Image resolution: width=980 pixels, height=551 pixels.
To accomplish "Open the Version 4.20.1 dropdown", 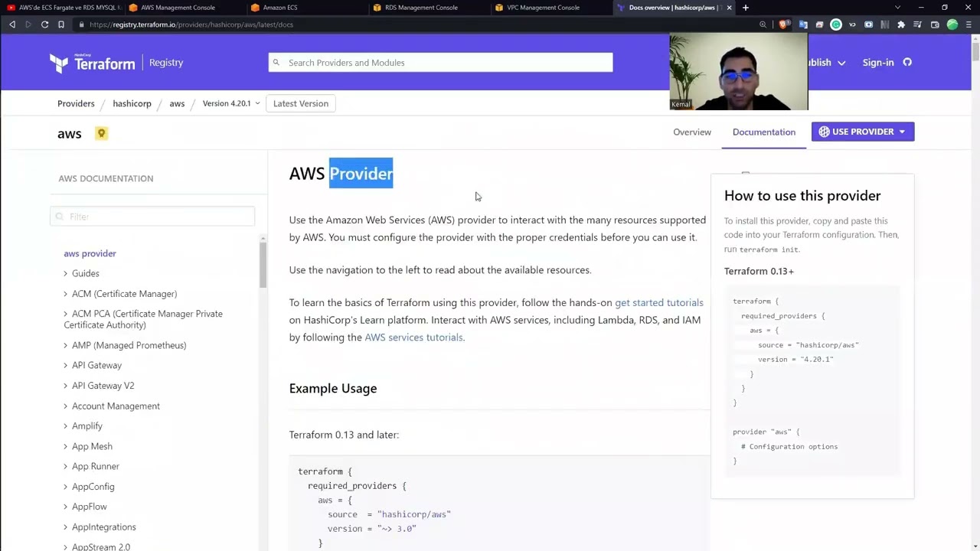I will 231,103.
